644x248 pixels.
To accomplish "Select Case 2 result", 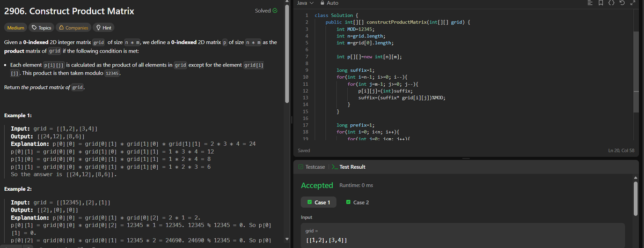I will point(358,202).
